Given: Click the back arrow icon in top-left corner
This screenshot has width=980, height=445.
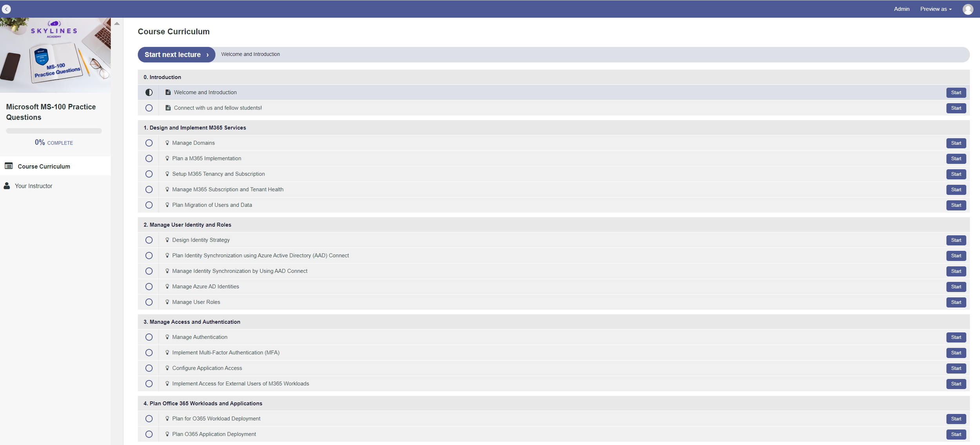Looking at the screenshot, I should [x=6, y=9].
